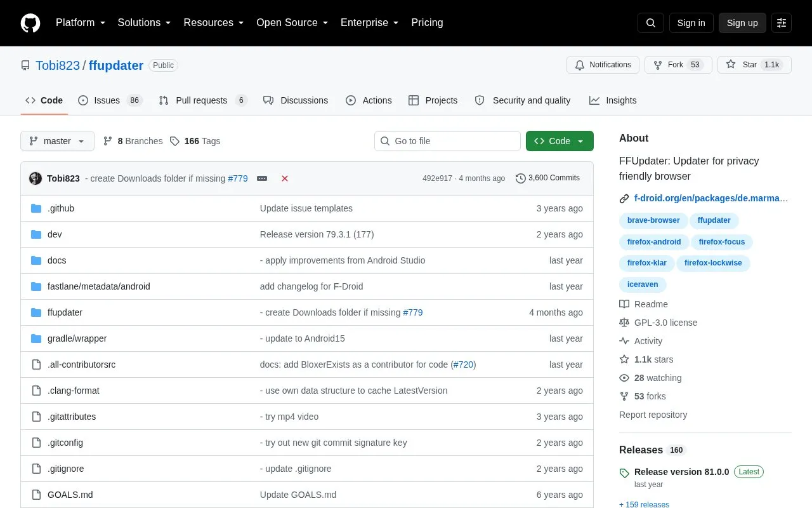Click the 8 Branches link
Image resolution: width=812 pixels, height=508 pixels.
pos(133,141)
